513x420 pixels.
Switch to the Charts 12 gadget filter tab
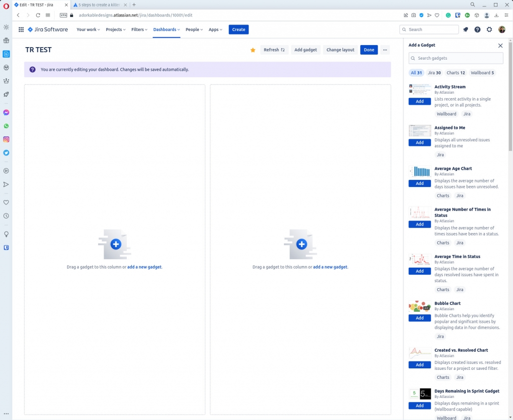pyautogui.click(x=455, y=73)
